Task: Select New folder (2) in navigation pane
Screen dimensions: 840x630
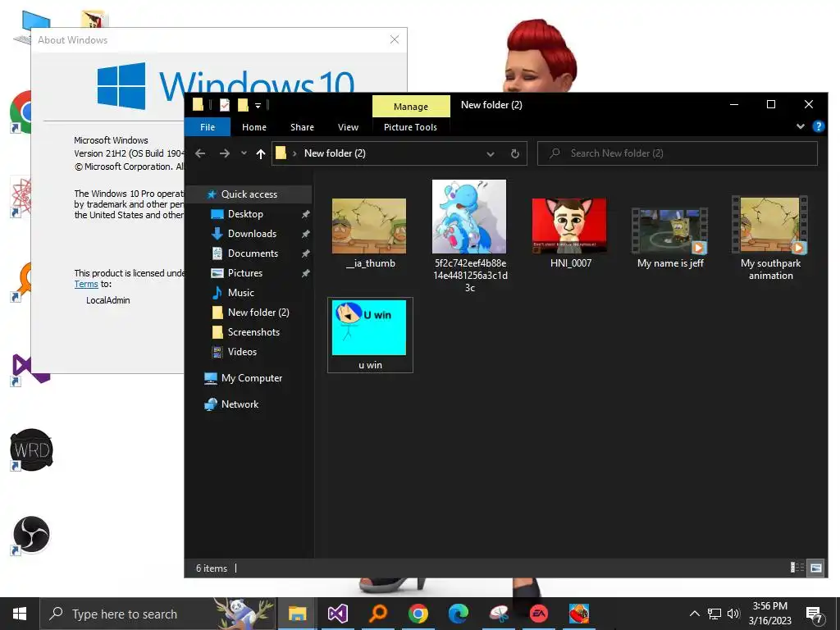Action: (x=258, y=313)
